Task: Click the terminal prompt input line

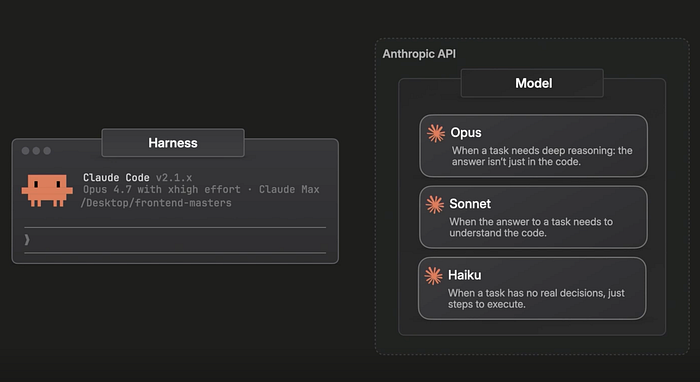Action: (175, 240)
